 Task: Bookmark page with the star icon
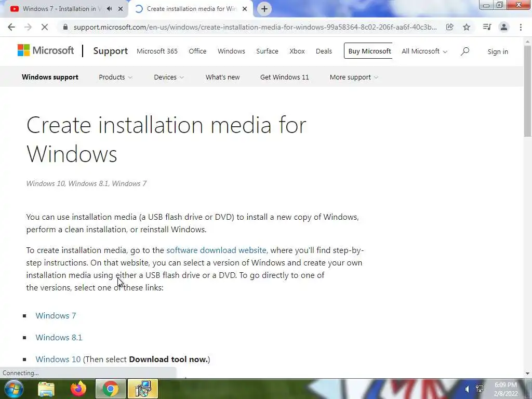(467, 27)
